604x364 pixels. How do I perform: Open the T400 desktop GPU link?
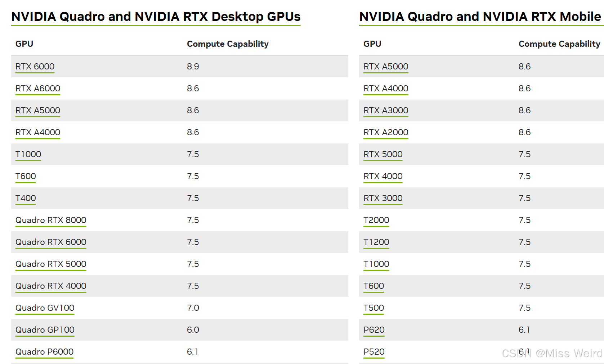tap(26, 198)
